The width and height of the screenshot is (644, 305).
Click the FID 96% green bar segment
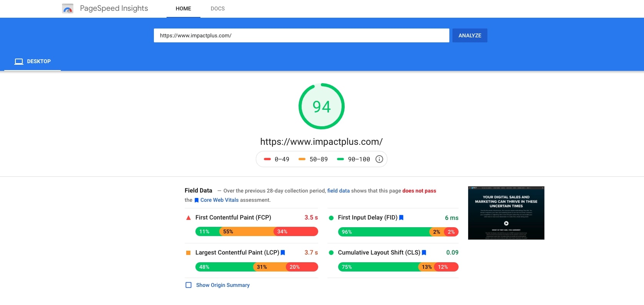pyautogui.click(x=384, y=232)
